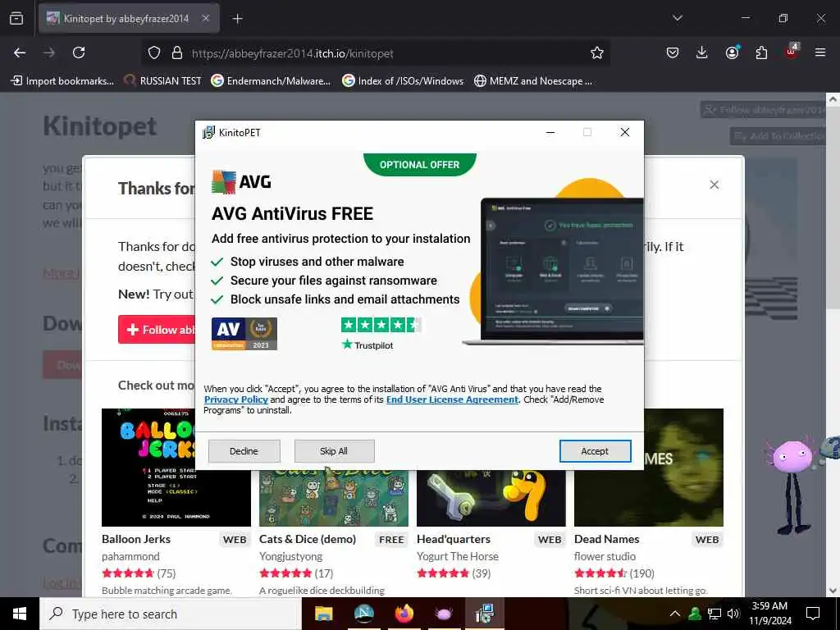Viewport: 840px width, 630px height.
Task: Click the AVG logo in installer
Action: coord(241,181)
